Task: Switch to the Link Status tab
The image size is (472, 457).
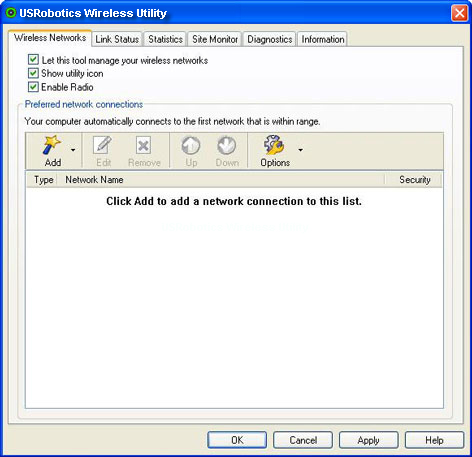Action: [117, 39]
